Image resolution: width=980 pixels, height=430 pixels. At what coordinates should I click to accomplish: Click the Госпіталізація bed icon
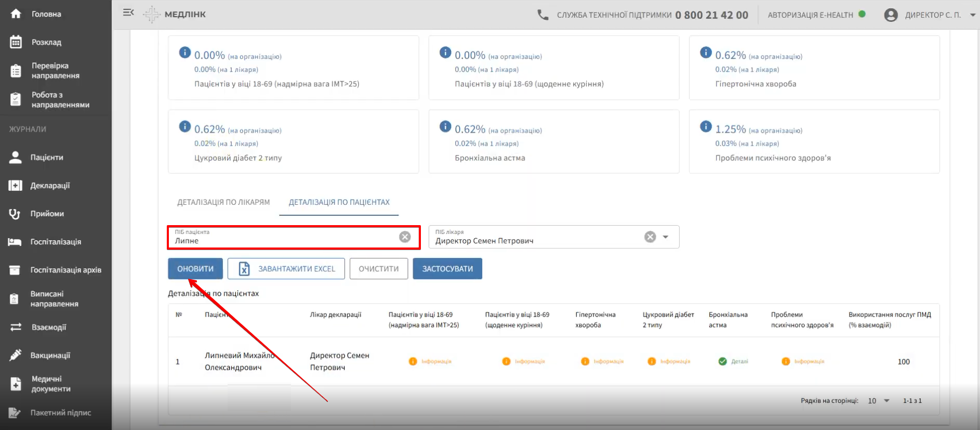click(x=15, y=242)
